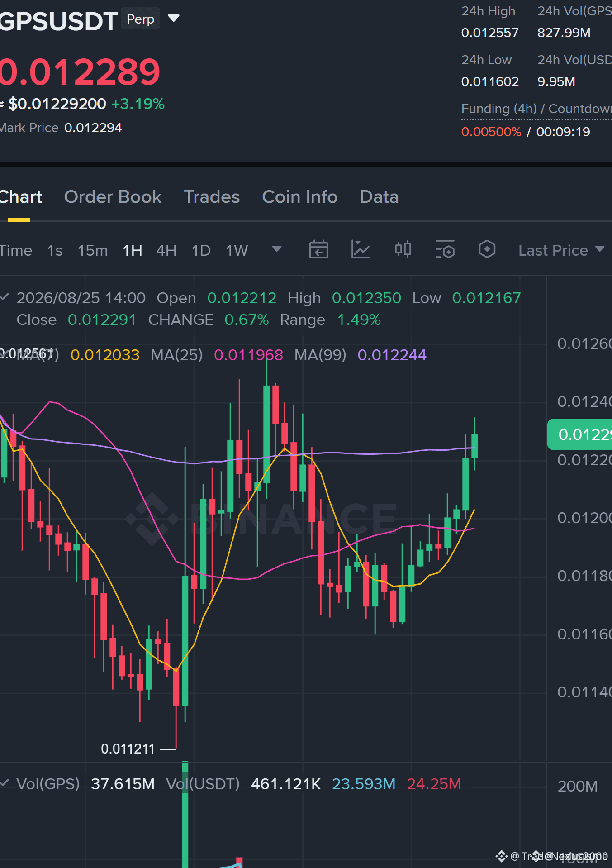
Task: Expand more time intervals dropdown arrow
Action: [276, 249]
